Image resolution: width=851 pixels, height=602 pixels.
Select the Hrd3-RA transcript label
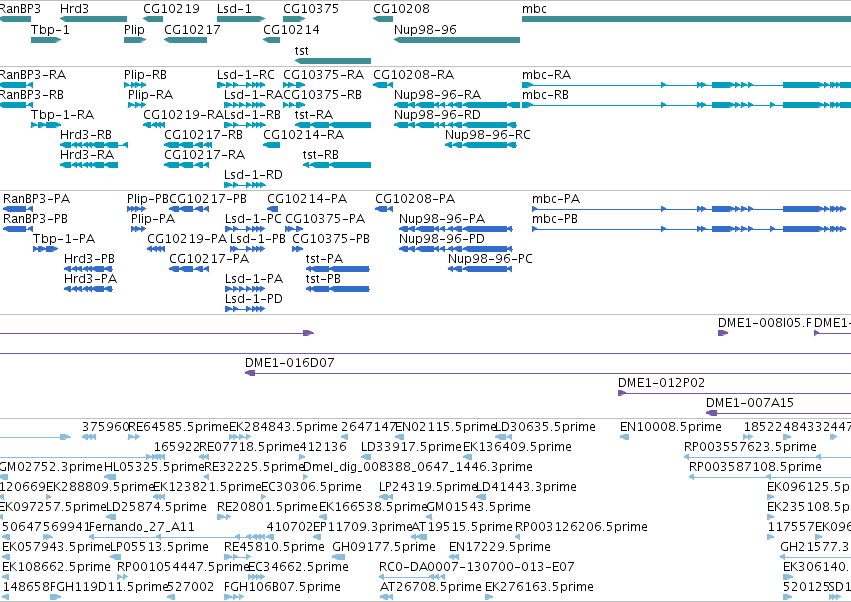click(x=87, y=155)
